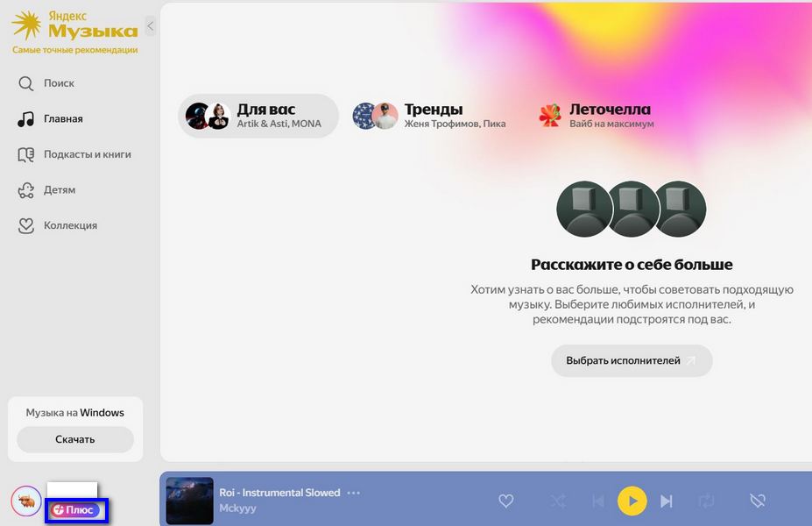Collapse the sidebar with the chevron
The height and width of the screenshot is (526, 812).
(150, 26)
